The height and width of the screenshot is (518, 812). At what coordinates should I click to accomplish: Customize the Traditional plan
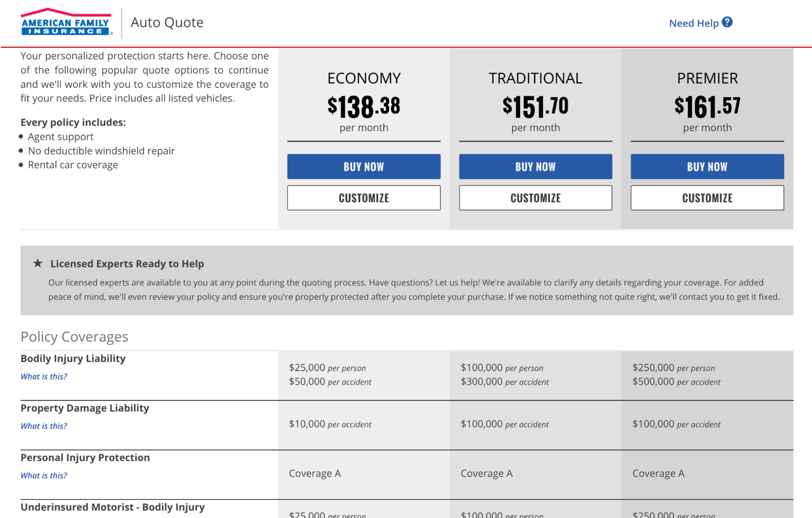pos(535,198)
